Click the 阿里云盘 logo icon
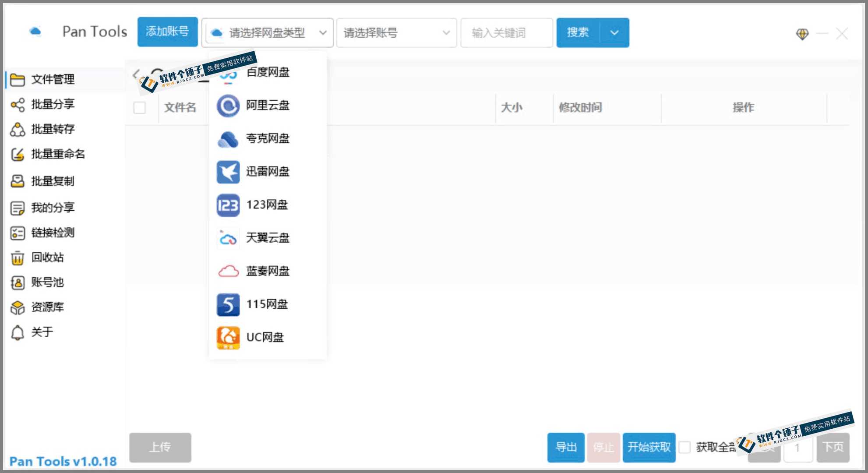Image resolution: width=868 pixels, height=473 pixels. [228, 106]
